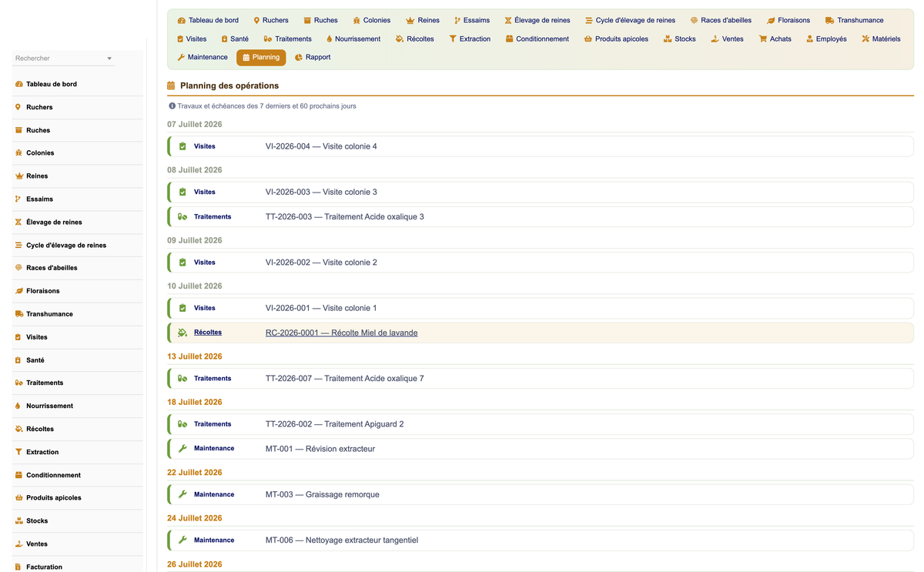Click the Élevage de reines hourglass icon in sidebar
This screenshot has width=924, height=572.
(18, 222)
